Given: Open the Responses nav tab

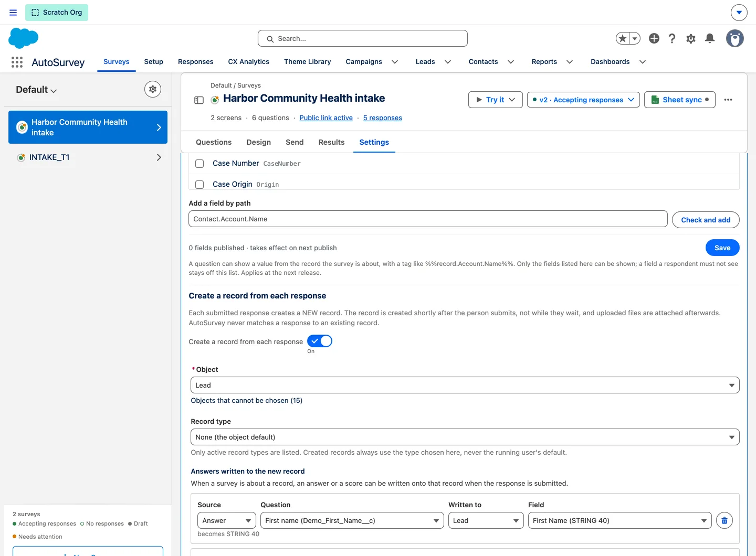Looking at the screenshot, I should (x=196, y=62).
